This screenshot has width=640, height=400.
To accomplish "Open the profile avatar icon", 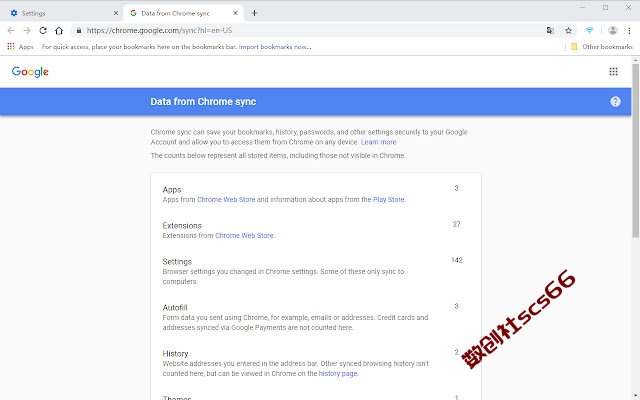I will [612, 30].
